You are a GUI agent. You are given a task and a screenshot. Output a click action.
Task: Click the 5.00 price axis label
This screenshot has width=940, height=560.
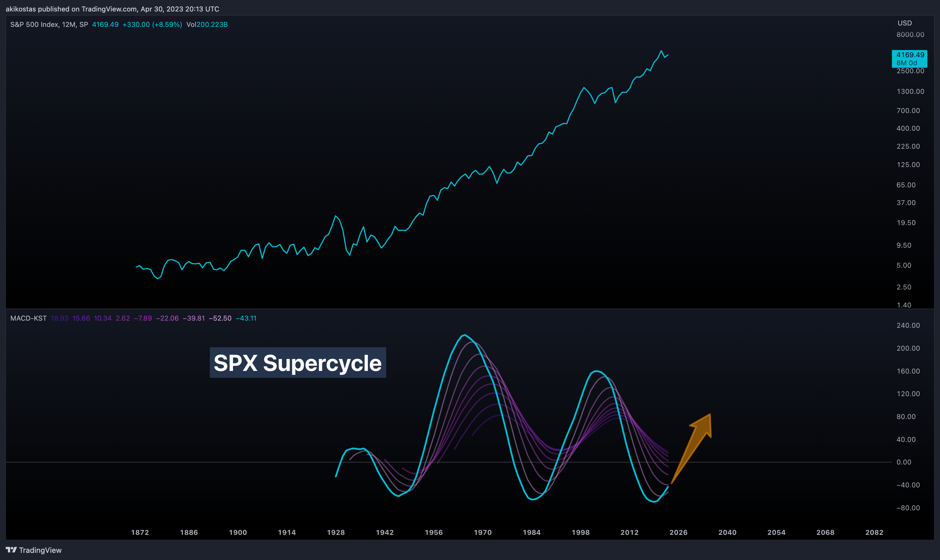[x=904, y=266]
